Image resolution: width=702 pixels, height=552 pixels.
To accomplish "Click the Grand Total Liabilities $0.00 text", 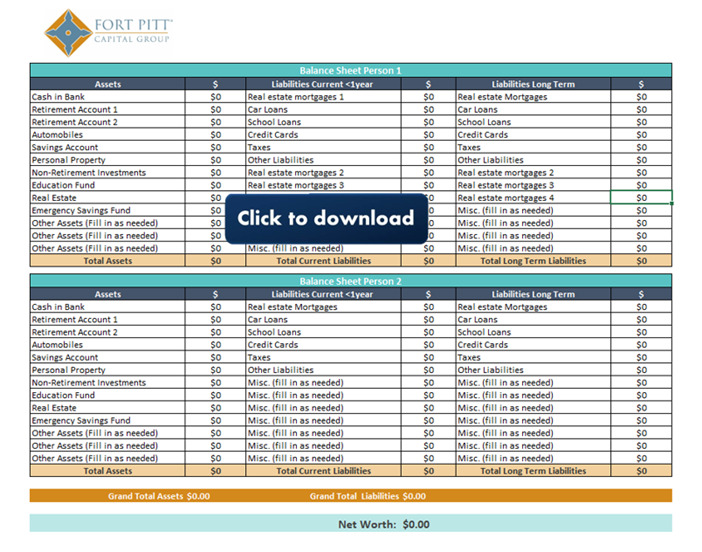I will click(367, 496).
